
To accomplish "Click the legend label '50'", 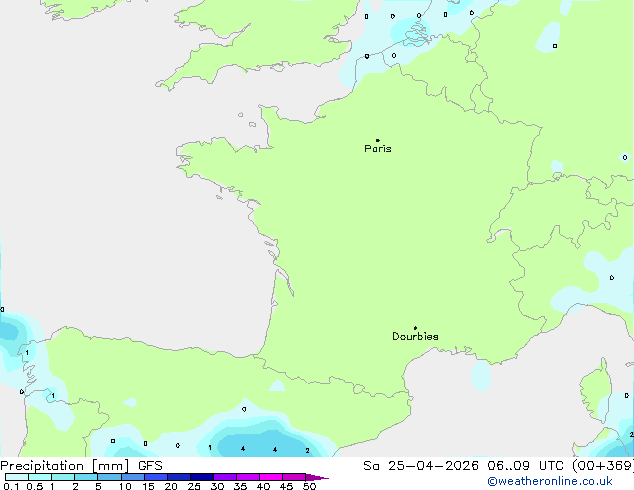I will [x=309, y=486].
